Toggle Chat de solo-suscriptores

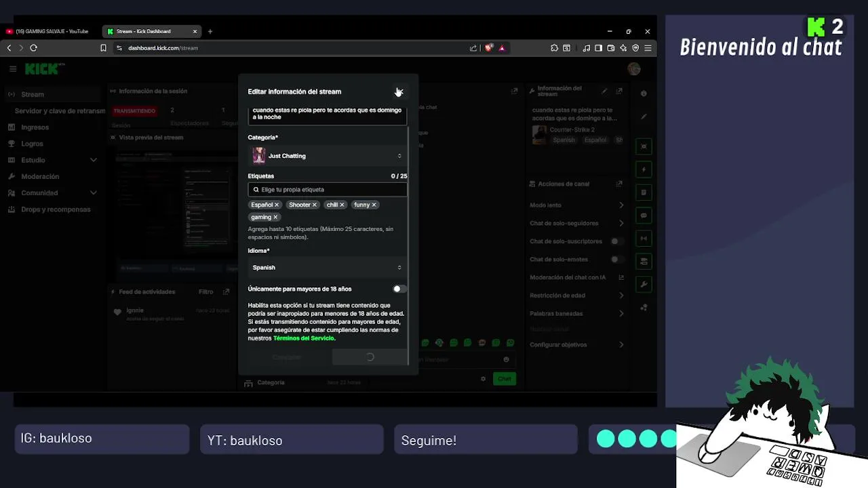(x=616, y=241)
